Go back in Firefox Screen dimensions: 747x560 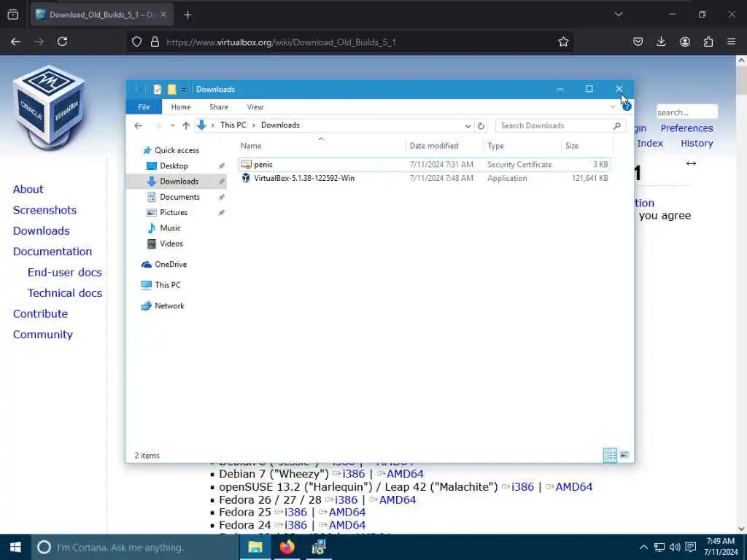16,42
